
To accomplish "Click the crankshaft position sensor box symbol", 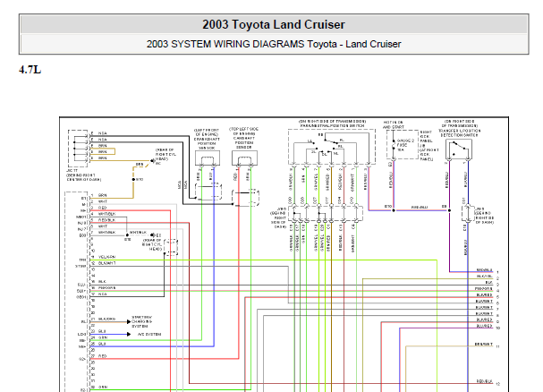I will [208, 158].
